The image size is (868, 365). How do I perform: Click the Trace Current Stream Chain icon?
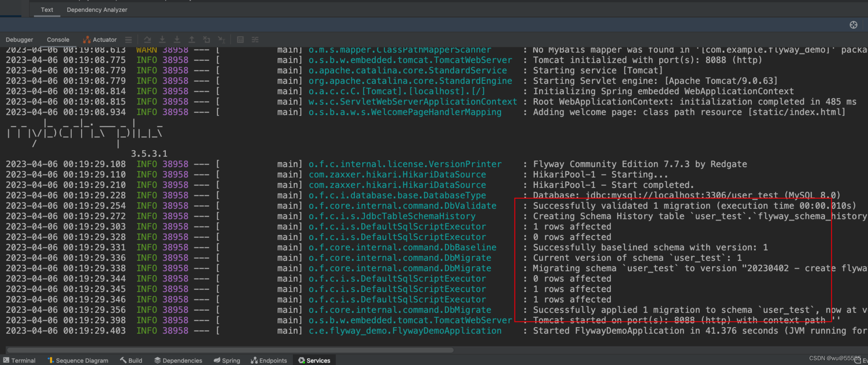255,39
